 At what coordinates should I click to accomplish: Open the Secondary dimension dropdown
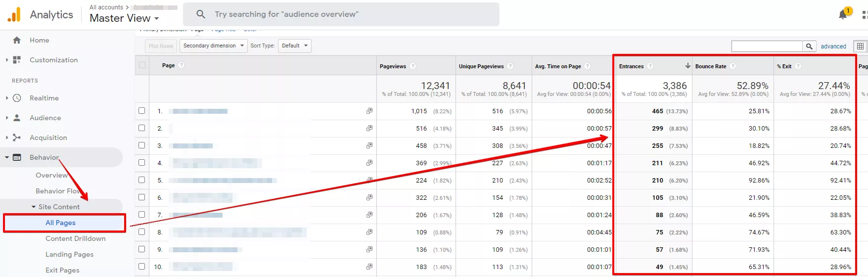tap(214, 46)
